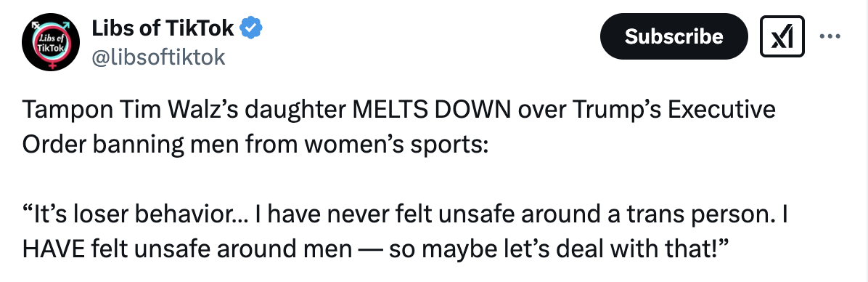Open the three-dots more options menu

coord(830,36)
